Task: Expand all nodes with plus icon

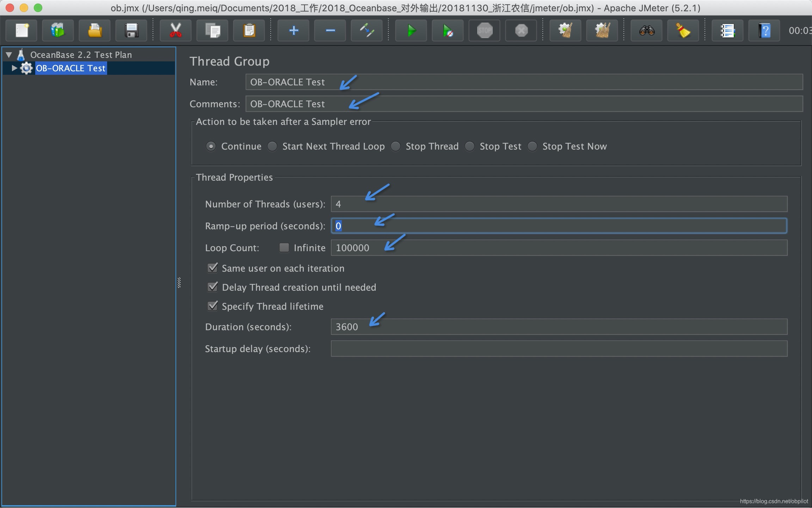Action: [x=293, y=31]
